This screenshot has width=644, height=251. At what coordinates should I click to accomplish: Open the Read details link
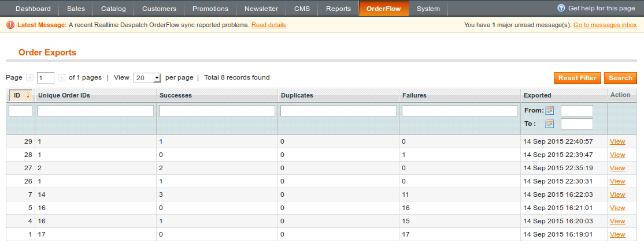tap(269, 25)
